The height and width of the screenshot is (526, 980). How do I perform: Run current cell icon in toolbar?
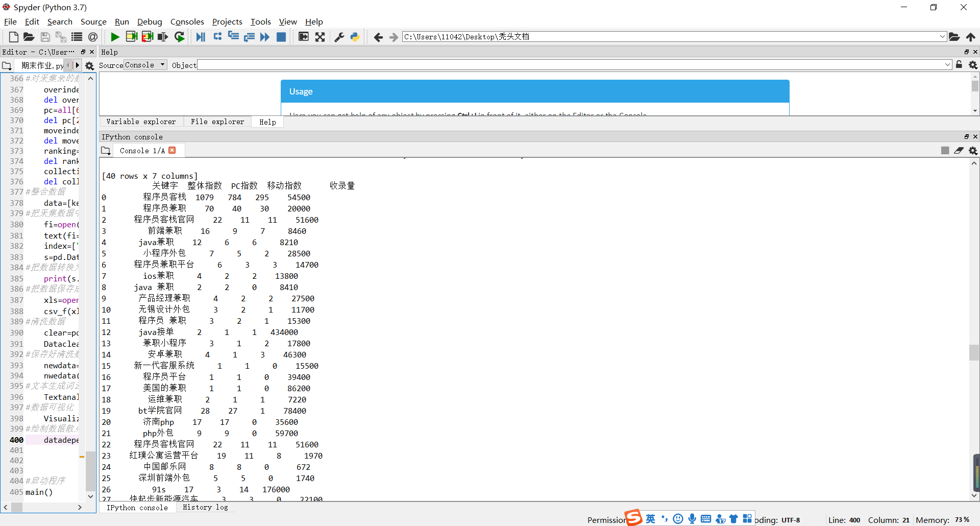(x=131, y=37)
